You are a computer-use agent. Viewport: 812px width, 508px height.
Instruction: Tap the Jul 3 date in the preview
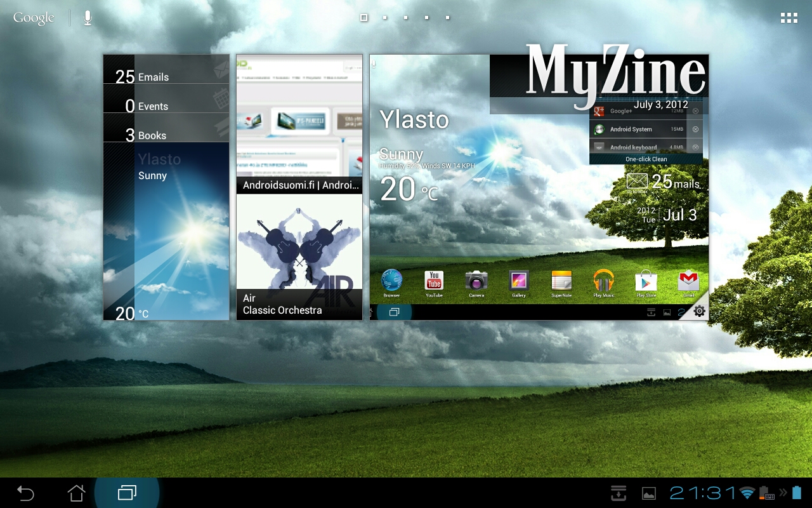(679, 215)
